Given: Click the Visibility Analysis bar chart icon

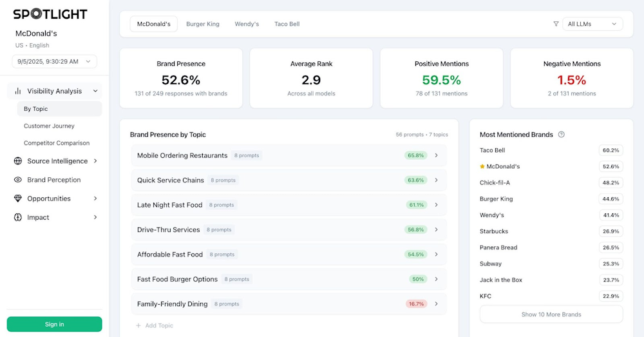Looking at the screenshot, I should 18,91.
